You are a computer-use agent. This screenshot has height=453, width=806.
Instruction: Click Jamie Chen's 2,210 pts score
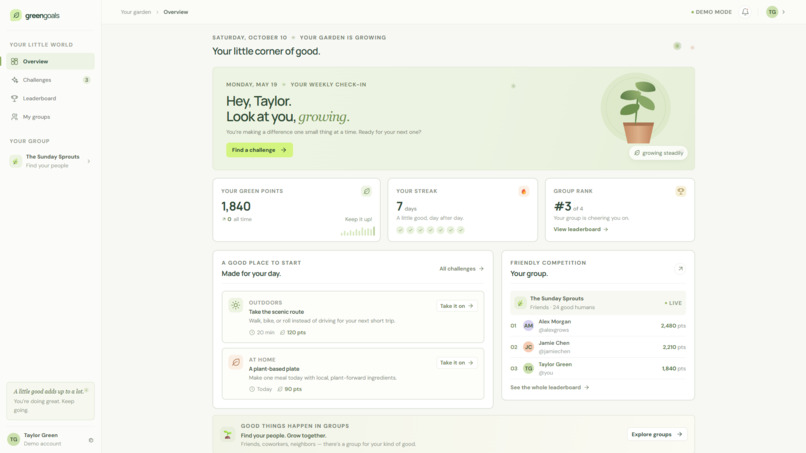[674, 347]
